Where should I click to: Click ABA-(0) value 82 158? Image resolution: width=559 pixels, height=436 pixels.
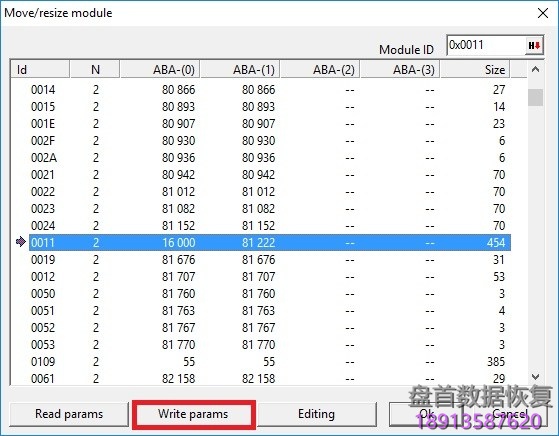pyautogui.click(x=179, y=378)
